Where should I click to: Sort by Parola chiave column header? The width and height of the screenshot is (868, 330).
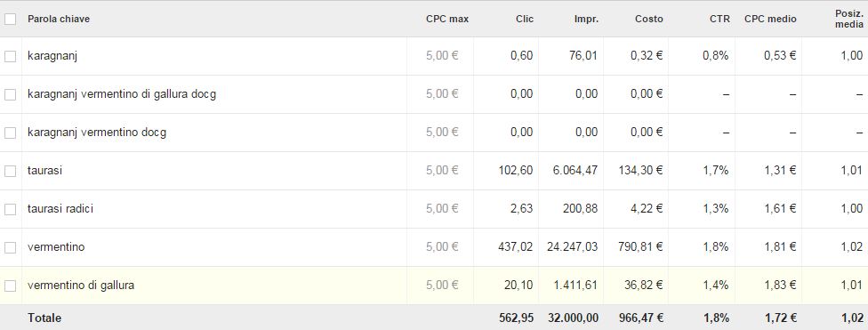pyautogui.click(x=59, y=19)
